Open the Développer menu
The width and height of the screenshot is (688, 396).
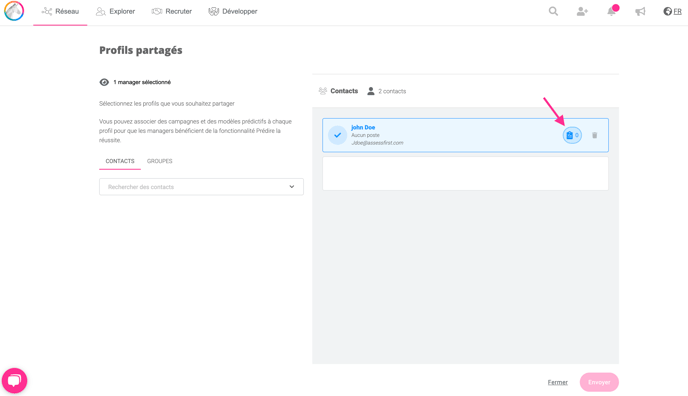point(233,11)
